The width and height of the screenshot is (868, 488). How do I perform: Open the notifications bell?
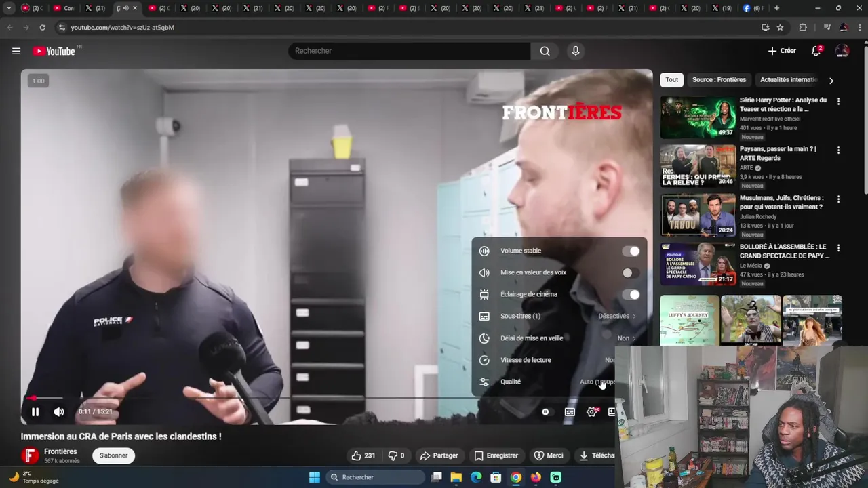click(816, 51)
